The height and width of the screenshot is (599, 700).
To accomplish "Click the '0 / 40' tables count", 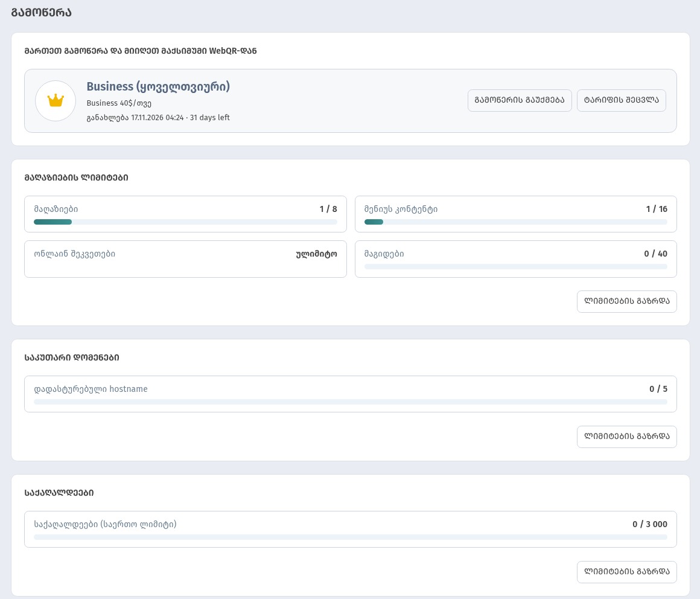I will pos(656,254).
